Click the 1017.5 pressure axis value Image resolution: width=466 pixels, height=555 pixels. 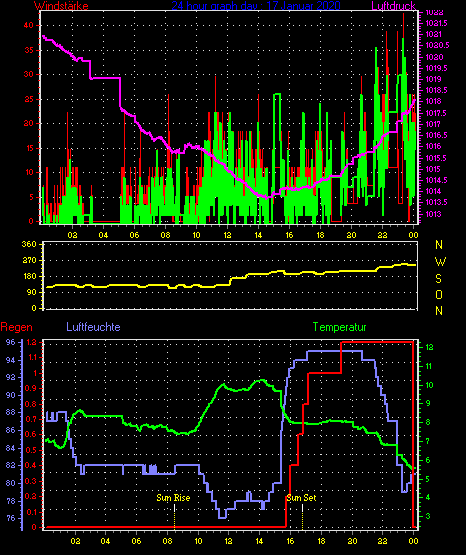tap(436, 113)
